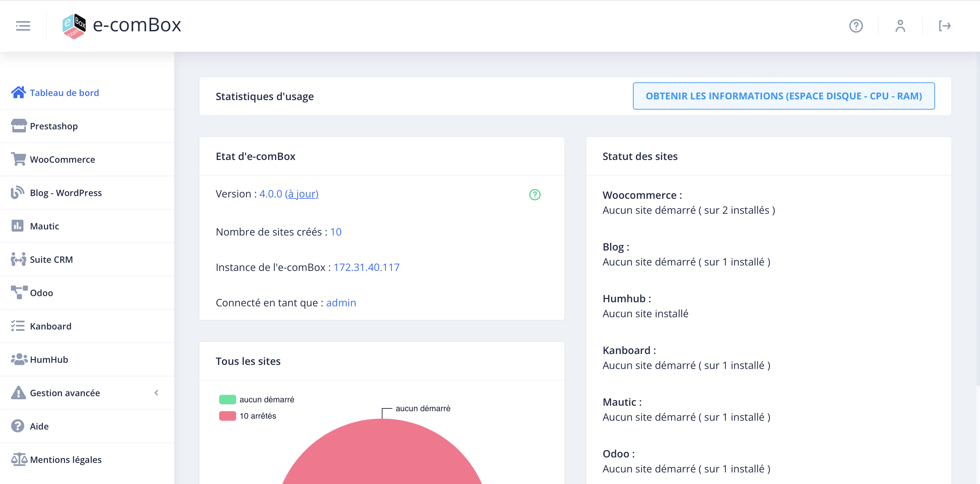Toggle the red 10 arrêtés legend swatch
The height and width of the screenshot is (484, 980).
228,416
